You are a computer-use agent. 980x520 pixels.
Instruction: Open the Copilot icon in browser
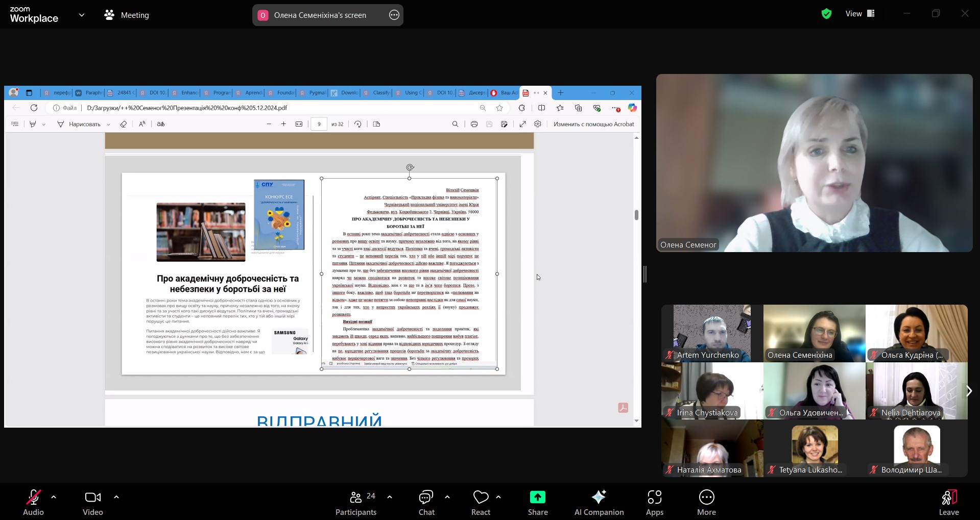pyautogui.click(x=632, y=108)
